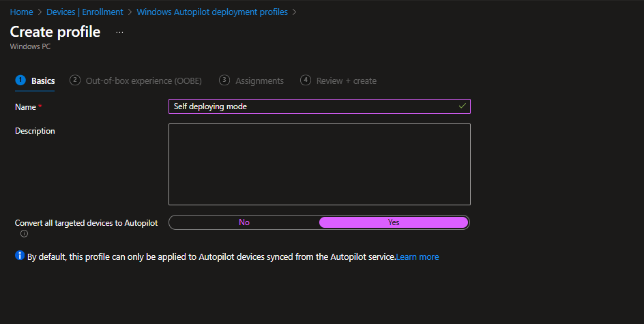The height and width of the screenshot is (324, 644).
Task: Focus the Description text area
Action: [x=319, y=164]
